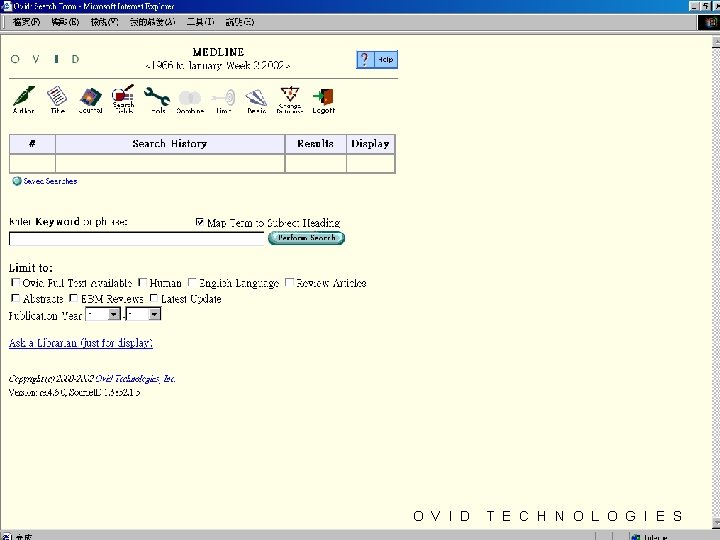
Task: Check the Human limit box
Action: click(143, 282)
